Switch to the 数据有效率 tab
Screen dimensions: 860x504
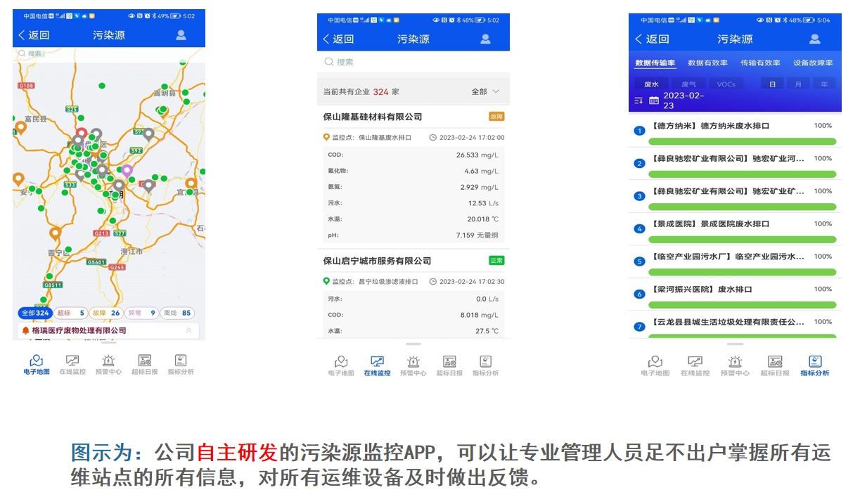[707, 63]
